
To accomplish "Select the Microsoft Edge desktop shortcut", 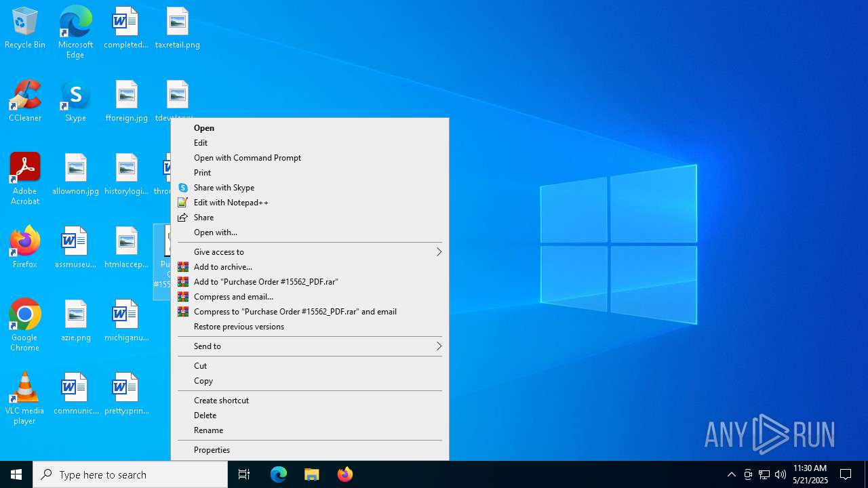I will (x=75, y=33).
